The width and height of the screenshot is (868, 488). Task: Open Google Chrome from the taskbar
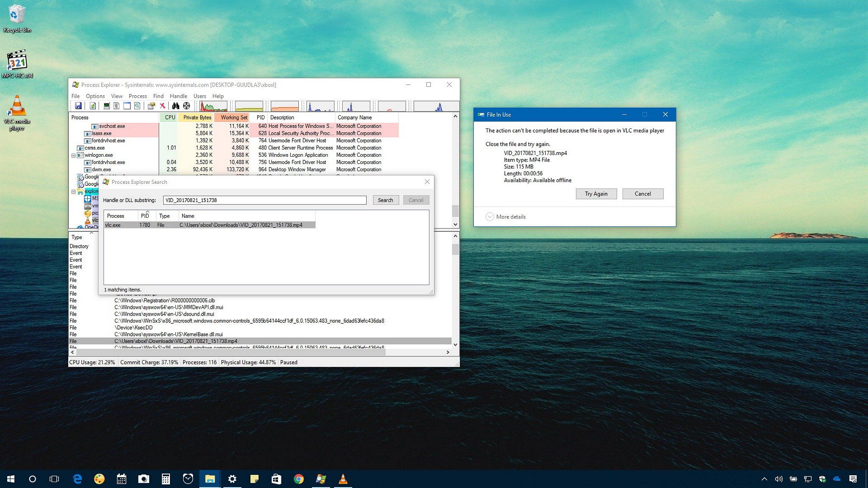tap(298, 479)
